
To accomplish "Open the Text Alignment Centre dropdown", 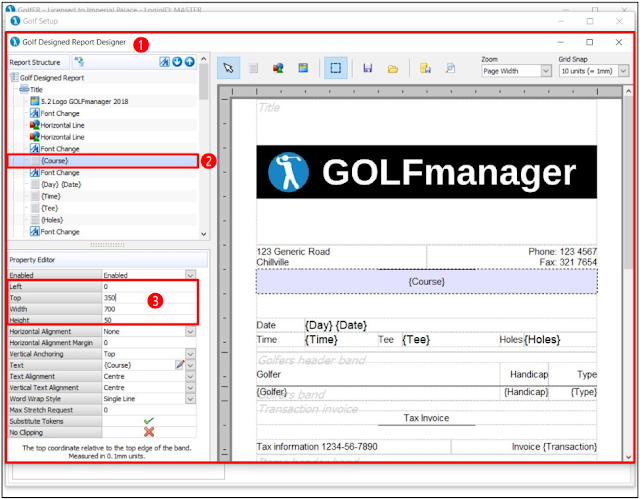I will pyautogui.click(x=190, y=376).
